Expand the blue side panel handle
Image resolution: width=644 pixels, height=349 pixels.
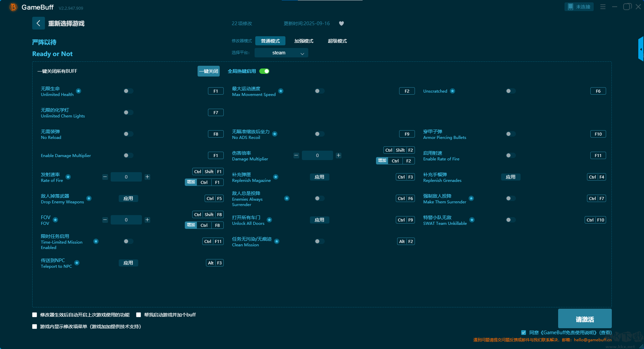(x=641, y=49)
